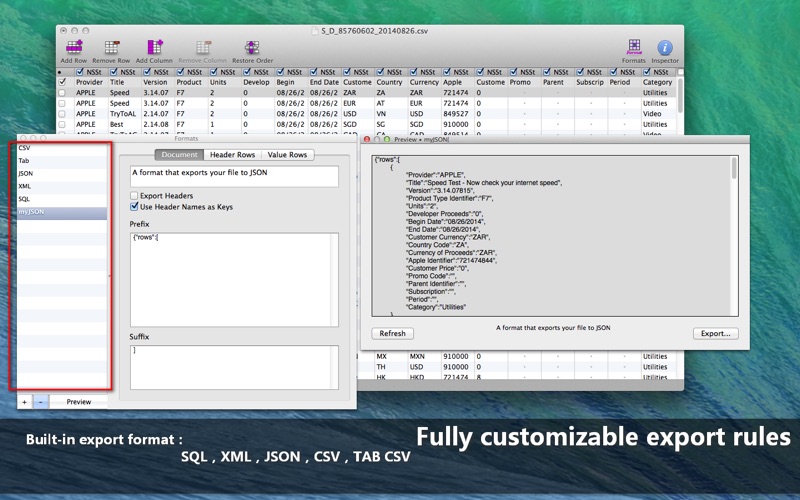Screen dimensions: 800x500
Task: Click the Preview button in Formats window
Action: (79, 402)
